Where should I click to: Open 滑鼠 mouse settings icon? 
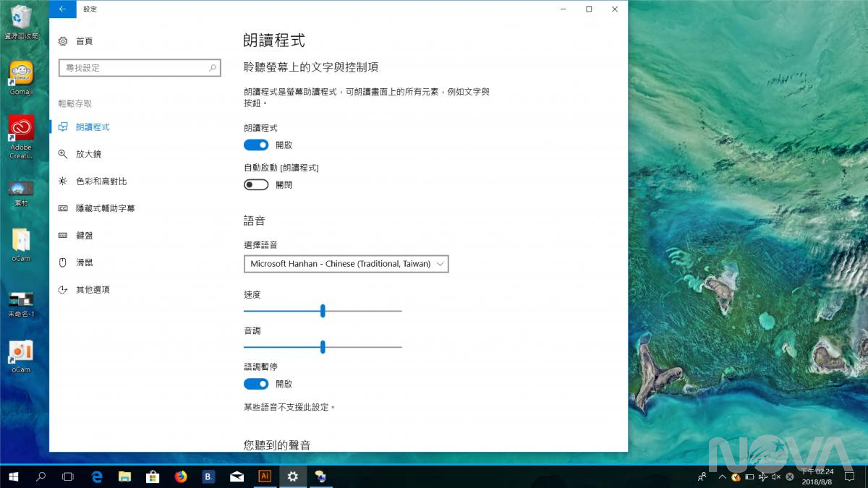[64, 262]
